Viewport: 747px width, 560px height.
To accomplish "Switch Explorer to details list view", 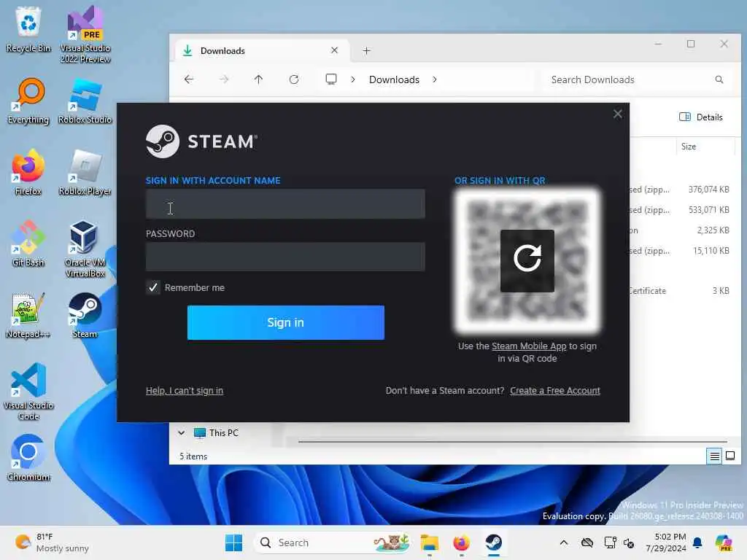I will coord(714,456).
